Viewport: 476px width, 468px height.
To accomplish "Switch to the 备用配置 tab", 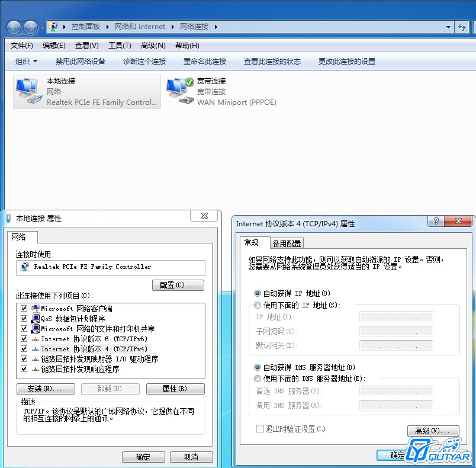I will tap(287, 243).
